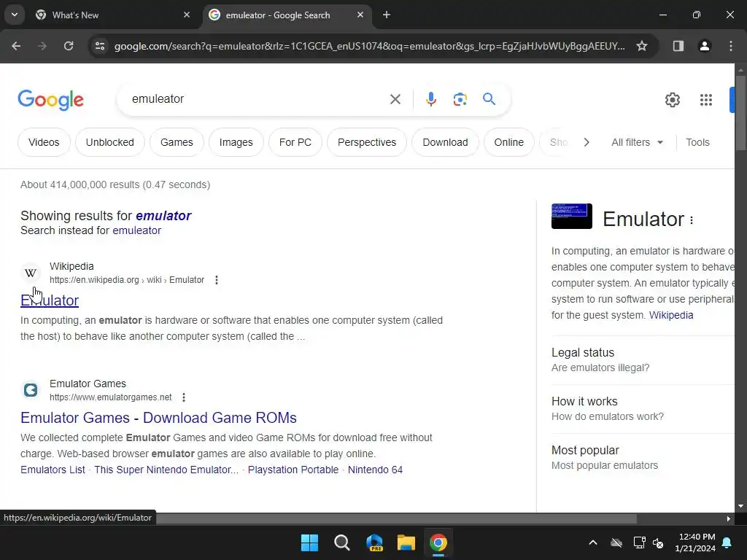The width and height of the screenshot is (747, 560).
Task: Close the What's New tab
Action: pos(187,15)
